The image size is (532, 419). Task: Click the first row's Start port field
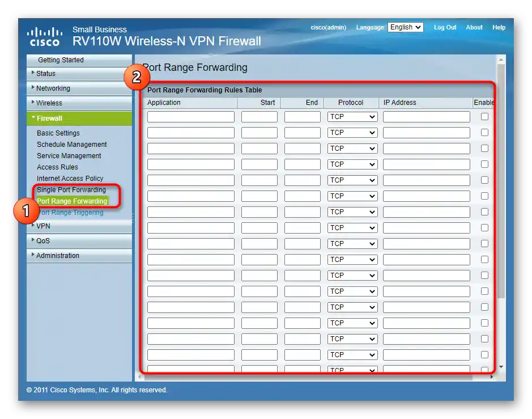coord(259,117)
